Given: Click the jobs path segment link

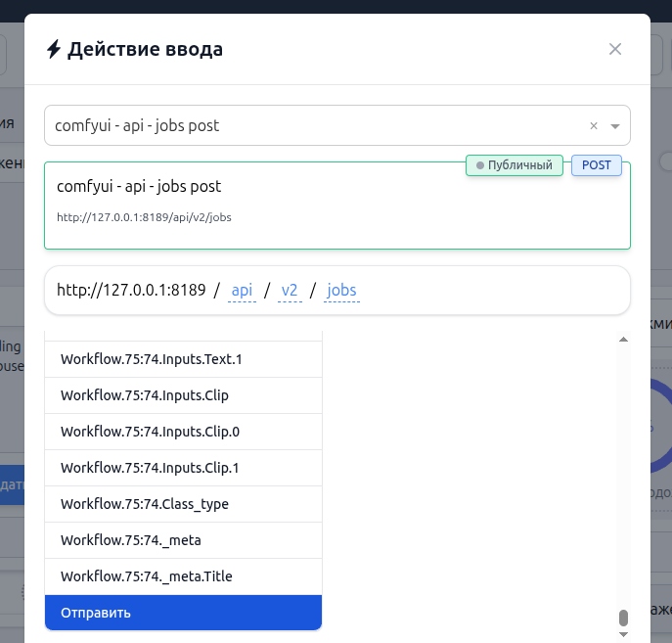Looking at the screenshot, I should [341, 291].
